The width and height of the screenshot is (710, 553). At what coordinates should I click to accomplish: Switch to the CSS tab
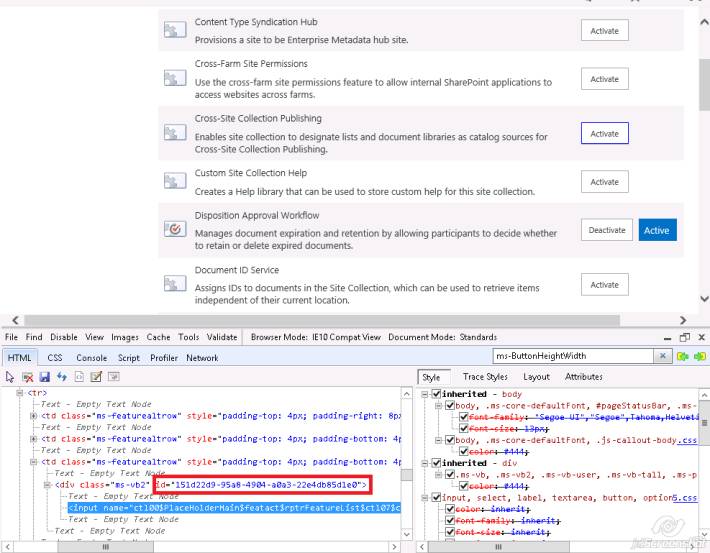click(55, 358)
